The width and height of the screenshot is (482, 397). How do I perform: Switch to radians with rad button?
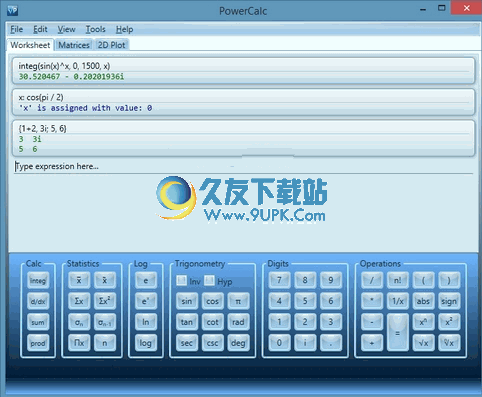click(238, 322)
